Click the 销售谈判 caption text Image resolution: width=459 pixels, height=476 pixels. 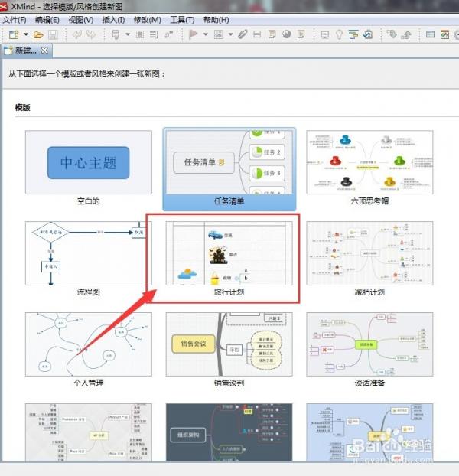coord(229,383)
